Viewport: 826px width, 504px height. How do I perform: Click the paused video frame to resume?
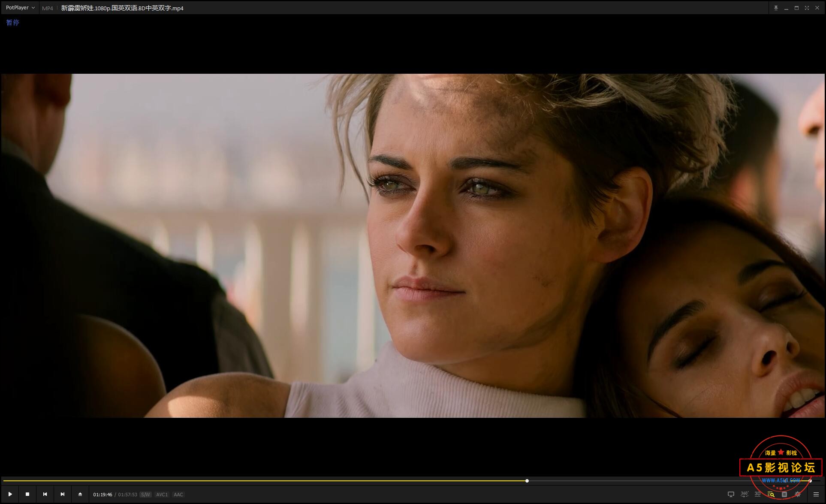[413, 245]
